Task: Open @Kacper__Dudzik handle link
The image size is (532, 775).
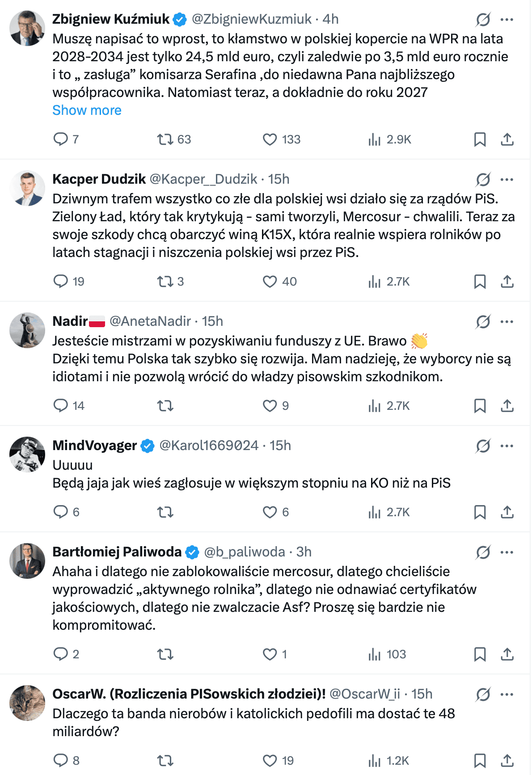Action: click(x=203, y=179)
